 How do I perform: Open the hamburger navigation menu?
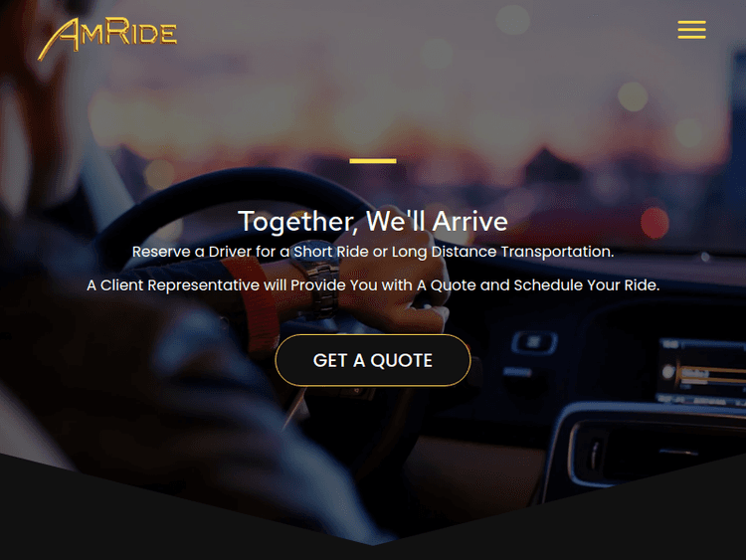coord(691,30)
